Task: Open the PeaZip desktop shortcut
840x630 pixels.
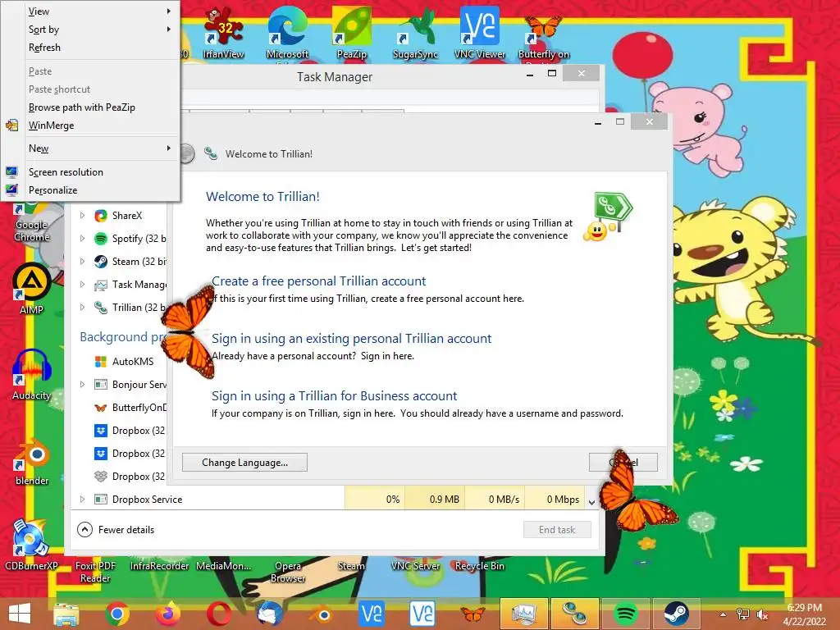Action: [351, 32]
